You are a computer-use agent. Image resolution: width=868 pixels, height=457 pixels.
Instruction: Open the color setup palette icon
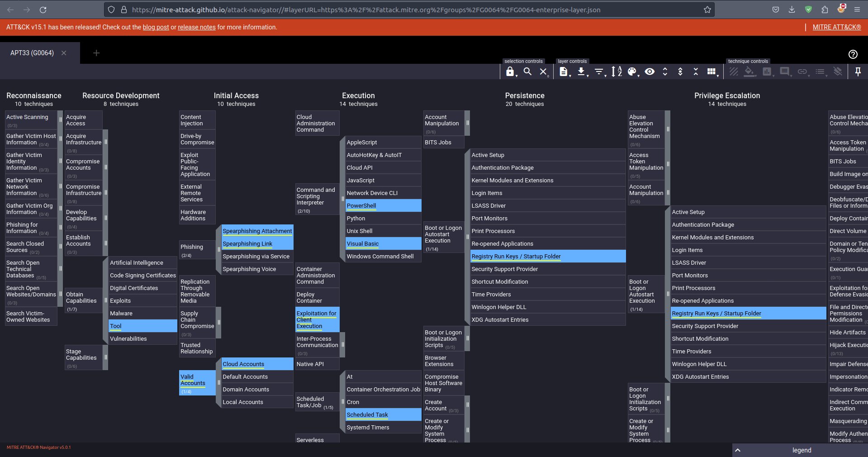tap(632, 71)
